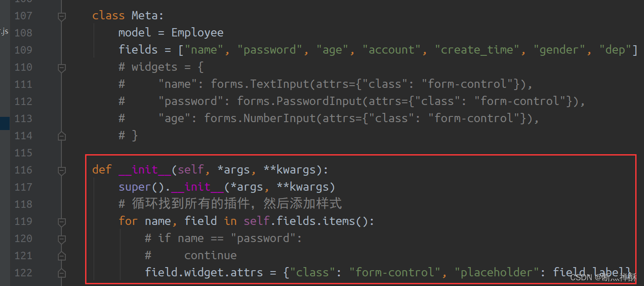Collapse the __init__ method fold marker
This screenshot has height=286, width=644.
62,170
